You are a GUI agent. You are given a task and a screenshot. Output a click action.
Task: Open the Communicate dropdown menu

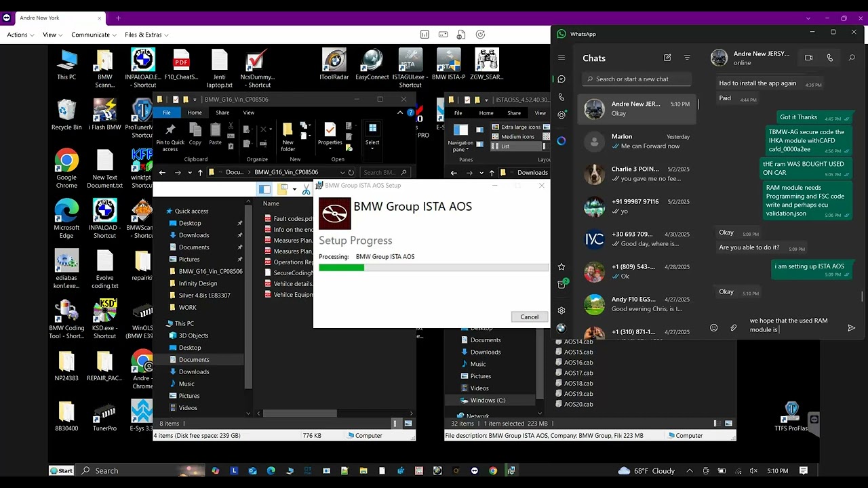click(x=94, y=35)
